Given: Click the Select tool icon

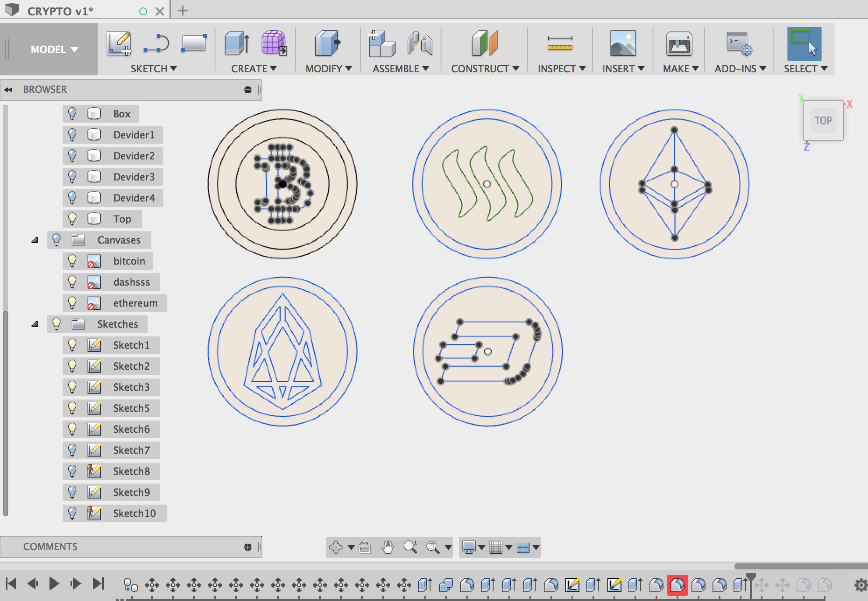Looking at the screenshot, I should click(x=804, y=43).
